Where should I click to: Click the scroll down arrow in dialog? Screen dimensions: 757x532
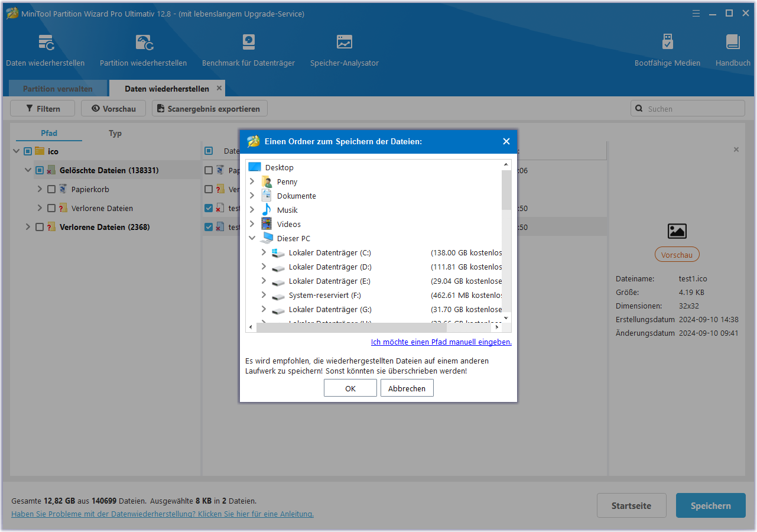506,317
